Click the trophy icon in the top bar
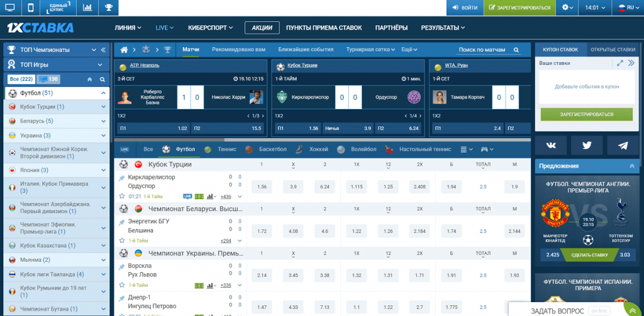Screen dimensions: 644x316 click(x=109, y=8)
